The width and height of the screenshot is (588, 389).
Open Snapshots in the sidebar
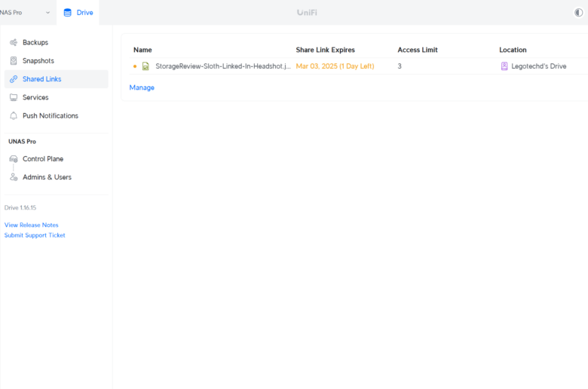57,61
